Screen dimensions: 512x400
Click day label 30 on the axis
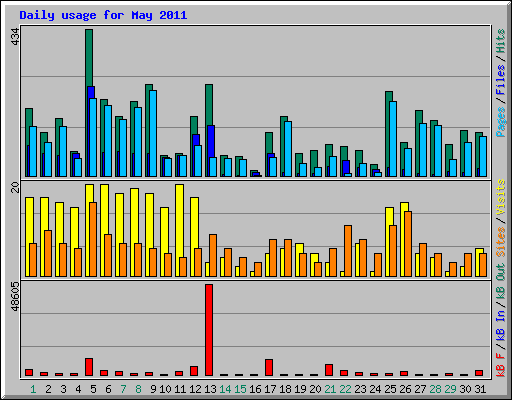tap(465, 389)
